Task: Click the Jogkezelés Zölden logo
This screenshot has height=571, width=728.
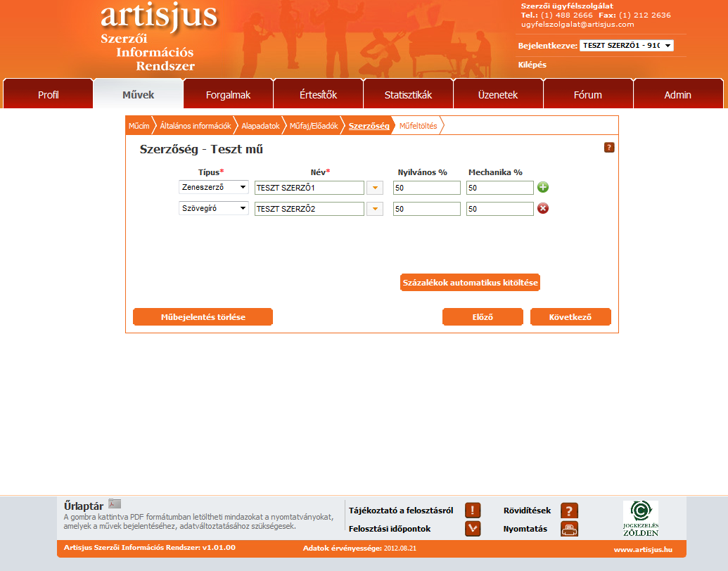Action: (x=641, y=518)
